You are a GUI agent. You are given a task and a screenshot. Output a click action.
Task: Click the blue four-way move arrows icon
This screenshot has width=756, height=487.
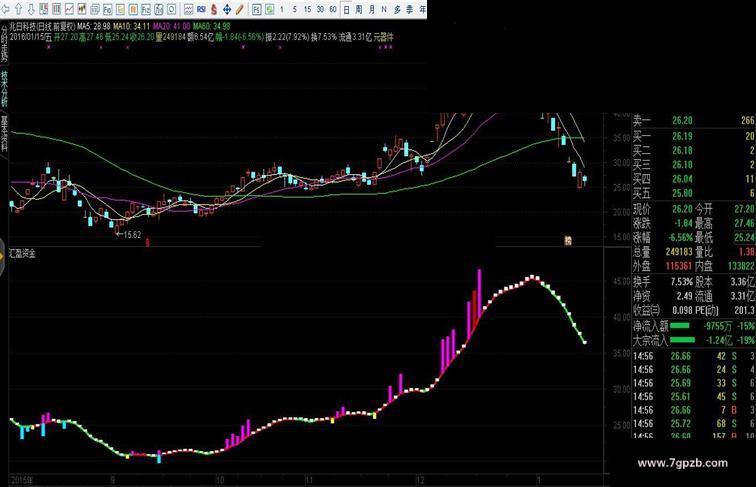tap(227, 9)
